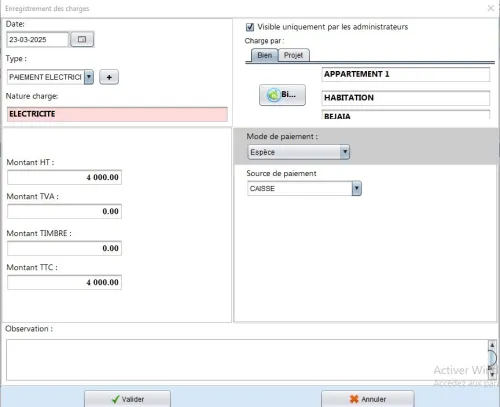Viewport: 500px width, 407px height.
Task: Click Observation scrollbar up arrow
Action: (x=492, y=345)
